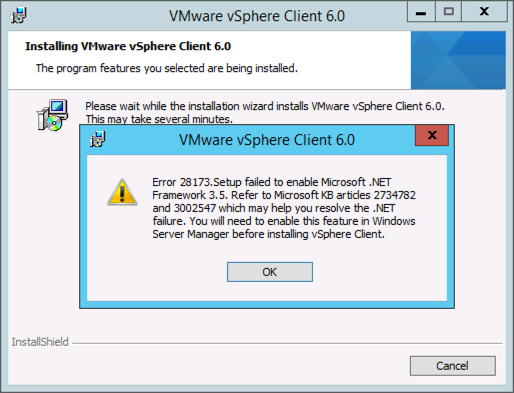Click the 'Please wait while the installation wizard' text
Image resolution: width=514 pixels, height=393 pixels.
(265, 106)
